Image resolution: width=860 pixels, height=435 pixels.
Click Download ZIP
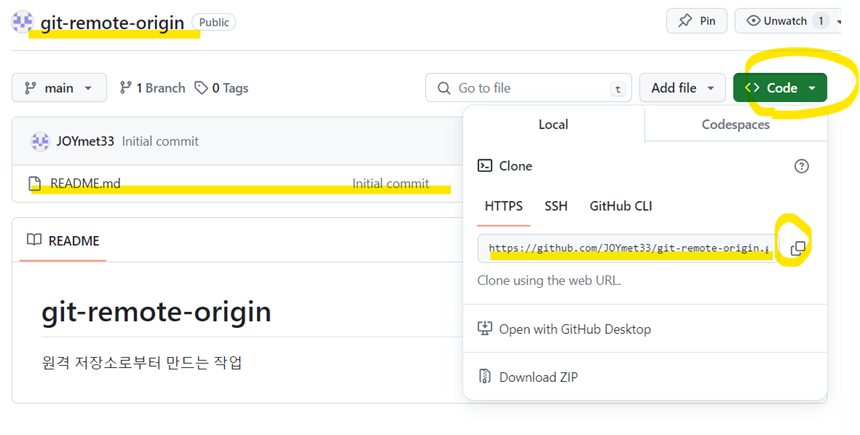539,377
